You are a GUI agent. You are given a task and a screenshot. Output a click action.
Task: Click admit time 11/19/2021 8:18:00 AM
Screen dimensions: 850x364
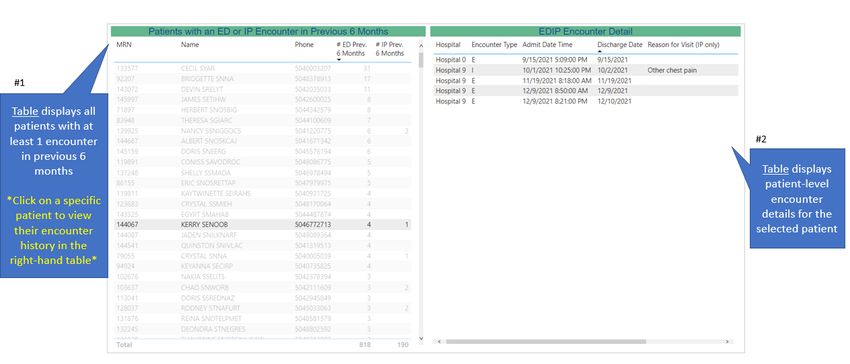pos(557,80)
